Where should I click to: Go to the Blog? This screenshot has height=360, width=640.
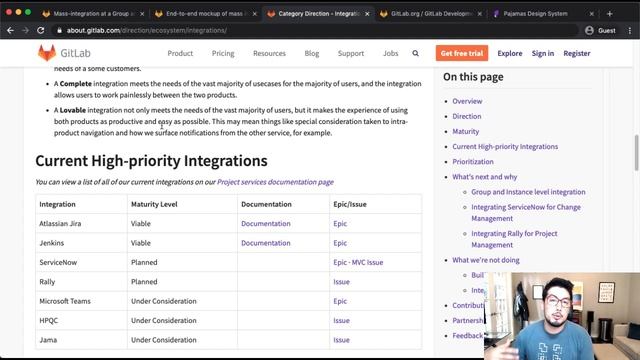coord(312,53)
